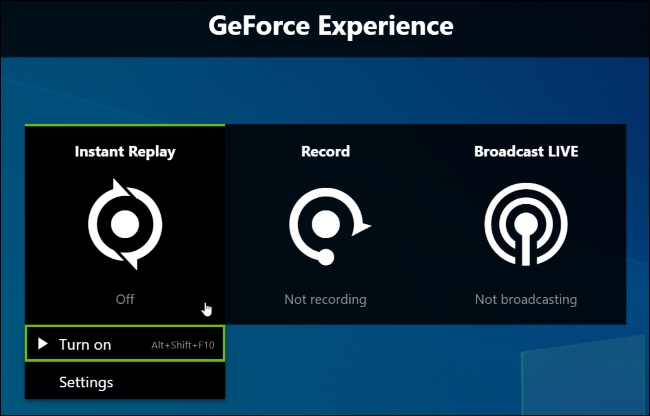650x416 pixels.
Task: Click the play triangle beside Turn on
Action: [42, 344]
